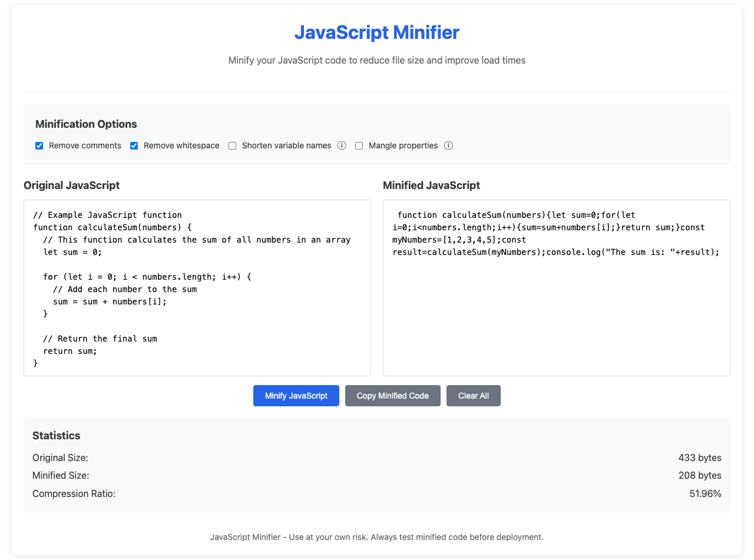Click the JavaScript Minifier page title
The height and width of the screenshot is (560, 754).
point(377,32)
